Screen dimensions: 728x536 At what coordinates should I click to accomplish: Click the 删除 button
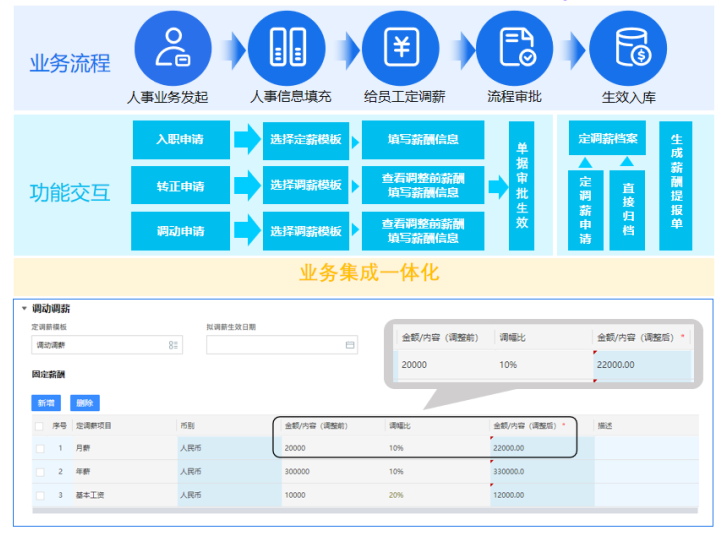point(84,402)
